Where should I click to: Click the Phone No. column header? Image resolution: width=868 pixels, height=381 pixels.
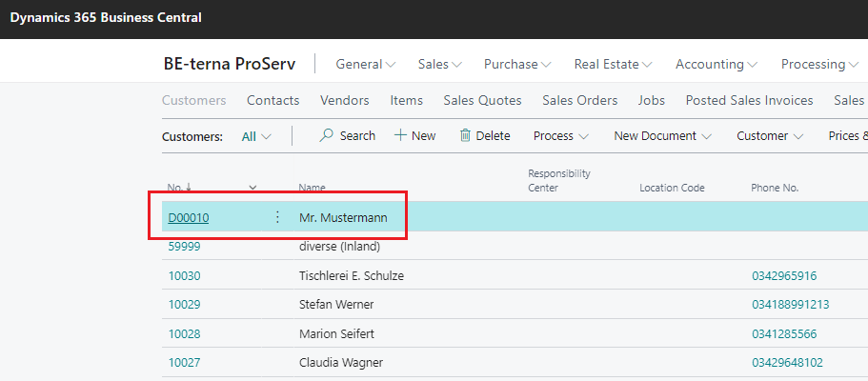click(775, 188)
